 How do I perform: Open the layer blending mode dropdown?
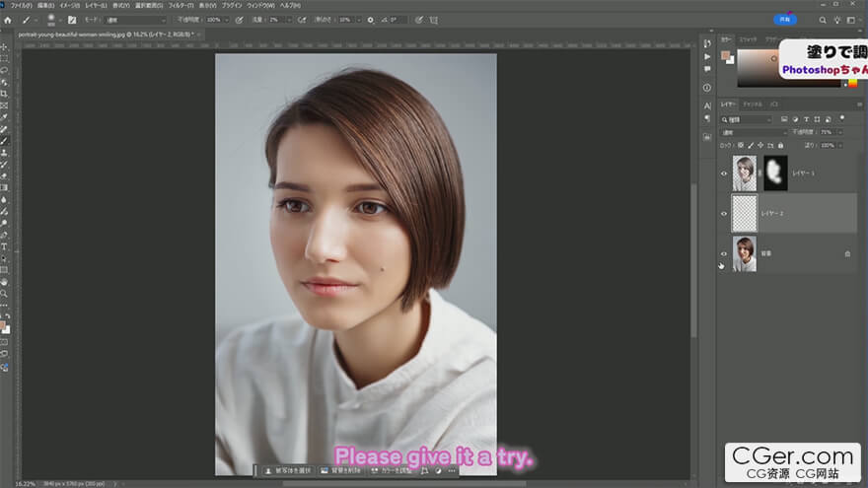[755, 131]
